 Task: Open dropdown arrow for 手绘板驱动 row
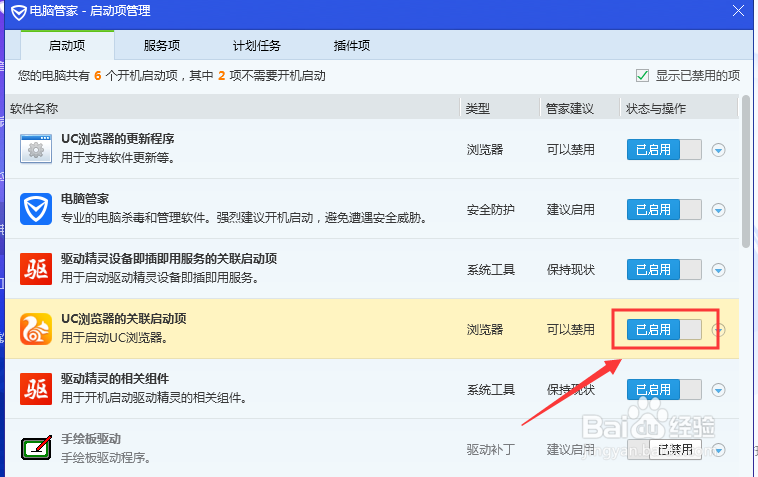(x=718, y=450)
